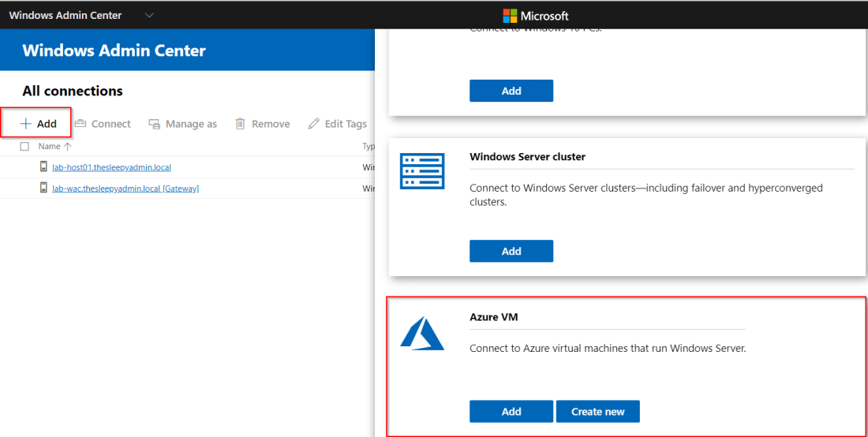Viewport: 868px width, 437px height.
Task: Toggle the select-all connections checkbox
Action: pyautogui.click(x=24, y=147)
